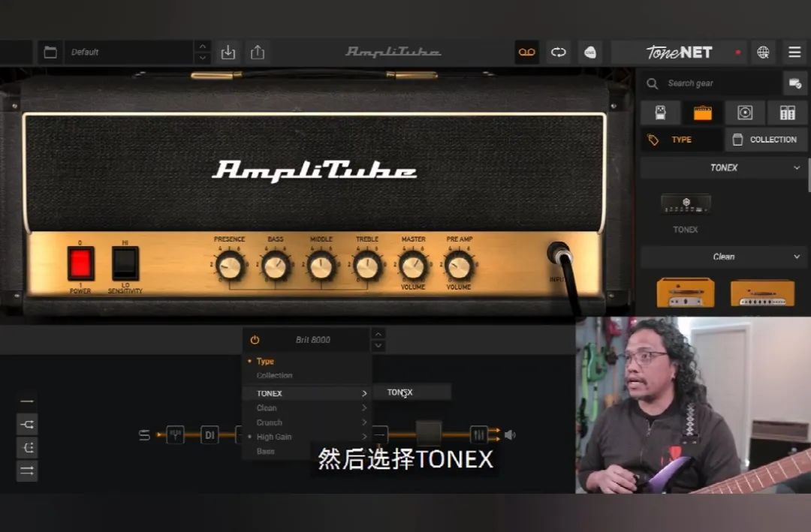Viewport: 811px width, 532px height.
Task: Open the Clean amp category submenu
Action: point(307,408)
